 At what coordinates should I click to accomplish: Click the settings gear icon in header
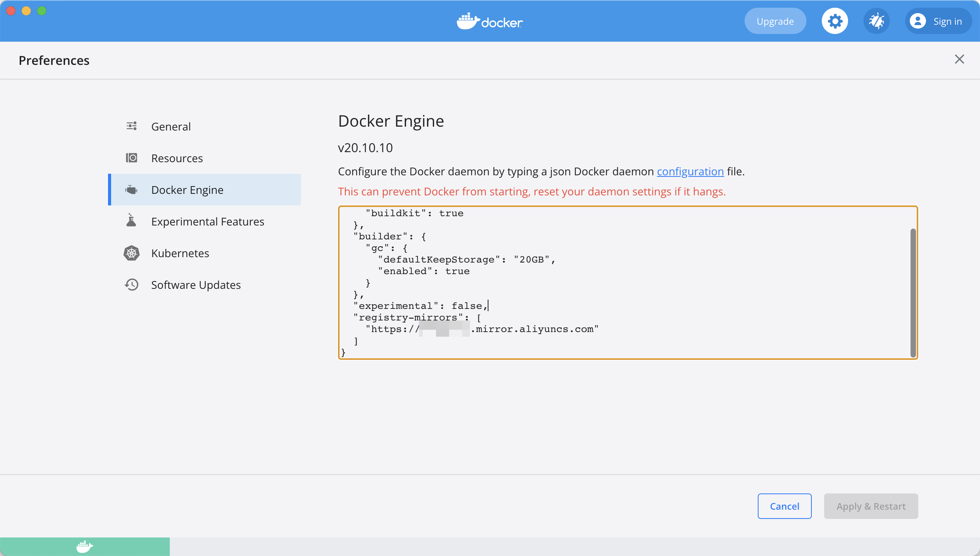pyautogui.click(x=835, y=21)
